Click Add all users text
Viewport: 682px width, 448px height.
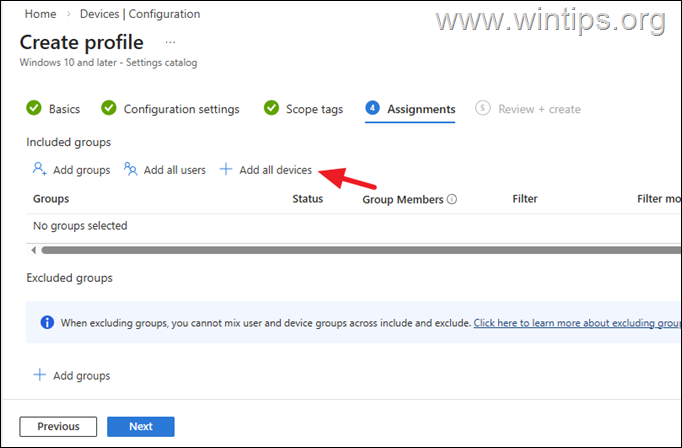[x=175, y=170]
